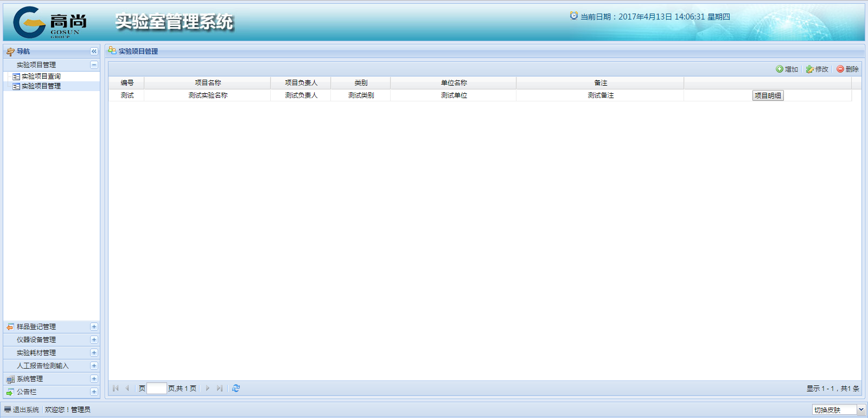The height and width of the screenshot is (418, 868).
Task: Select 实验项目管理 tree item in sidebar
Action: tap(41, 86)
